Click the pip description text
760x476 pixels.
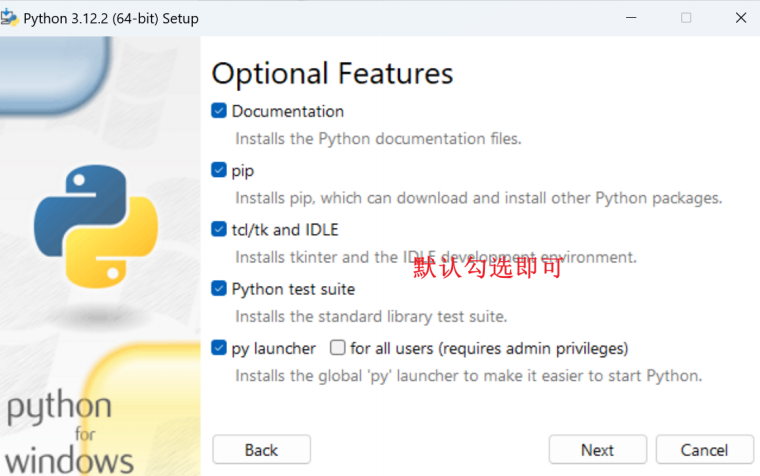(x=478, y=198)
